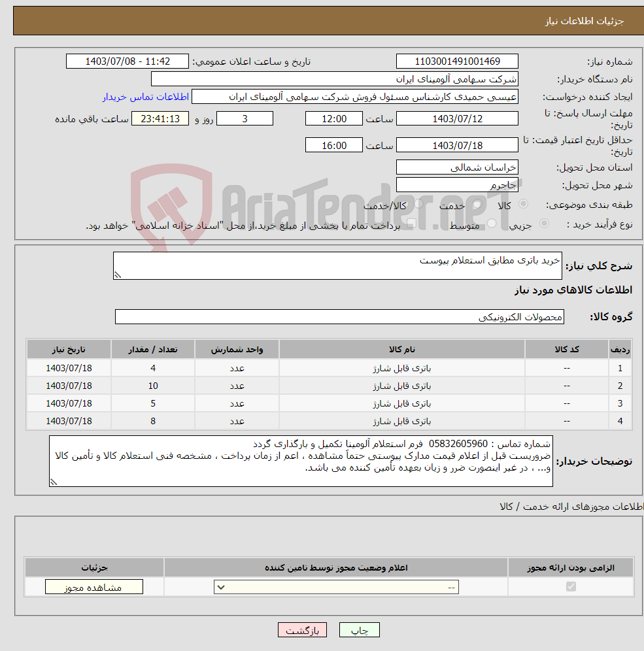Click اعلام وضعیت مجوز توسط تامین کننده header
This screenshot has width=644, height=651.
point(336,567)
